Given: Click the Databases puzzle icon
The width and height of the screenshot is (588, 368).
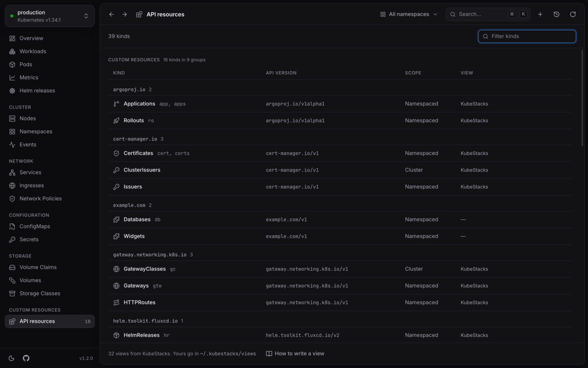Looking at the screenshot, I should point(116,220).
